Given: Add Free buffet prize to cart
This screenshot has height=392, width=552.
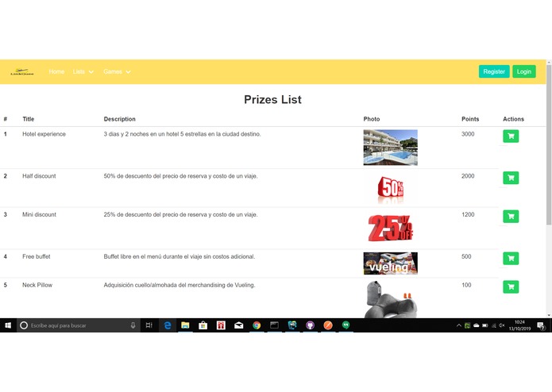Looking at the screenshot, I should pyautogui.click(x=511, y=258).
